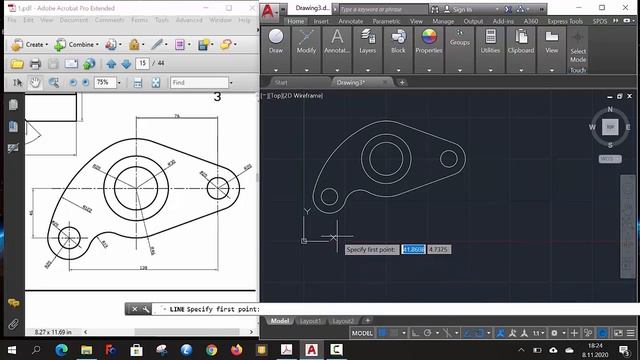Switch to the Layout2 tab

pyautogui.click(x=342, y=321)
